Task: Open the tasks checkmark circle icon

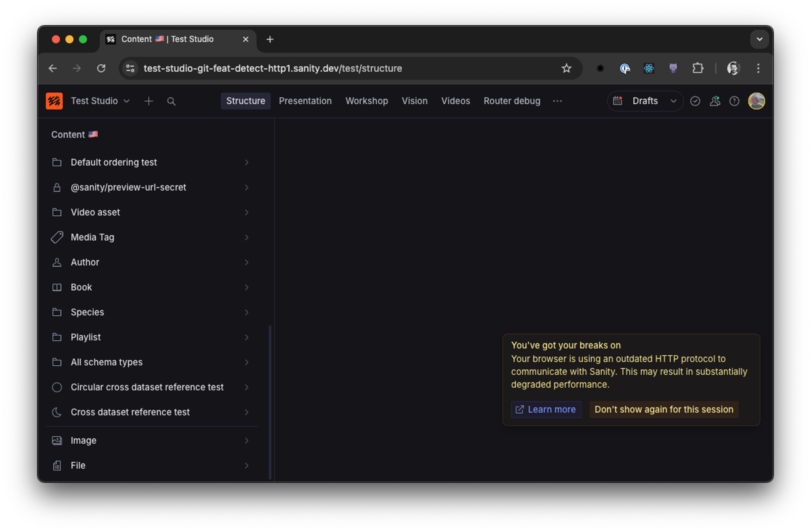Action: pos(695,101)
